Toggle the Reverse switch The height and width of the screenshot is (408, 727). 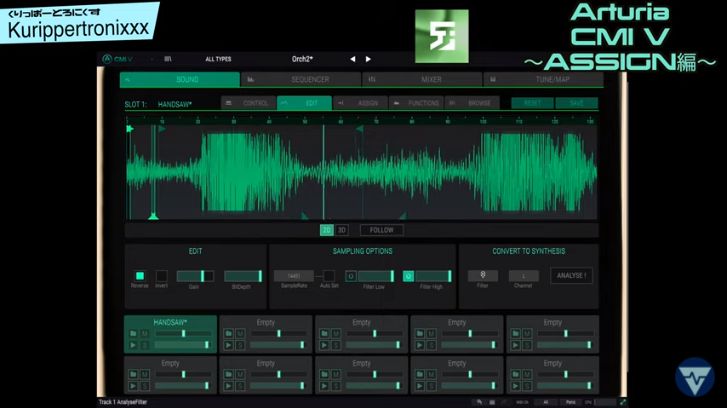(140, 276)
